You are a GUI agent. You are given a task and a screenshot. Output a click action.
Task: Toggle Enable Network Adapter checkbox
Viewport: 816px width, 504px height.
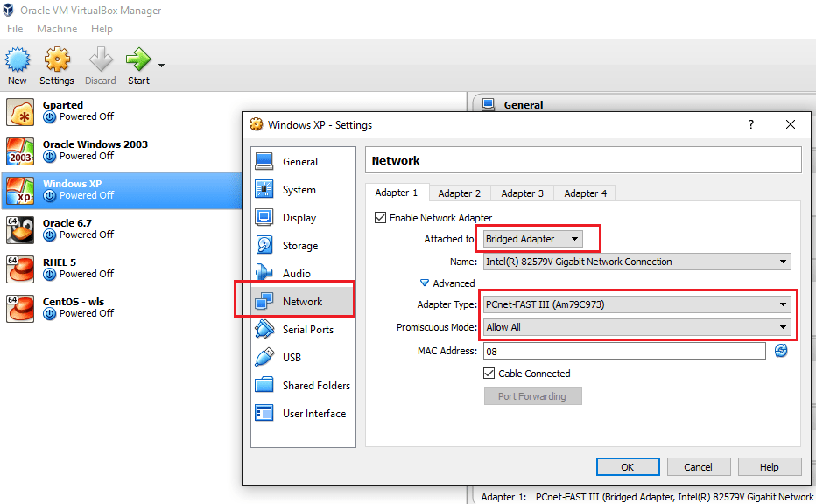coord(380,217)
